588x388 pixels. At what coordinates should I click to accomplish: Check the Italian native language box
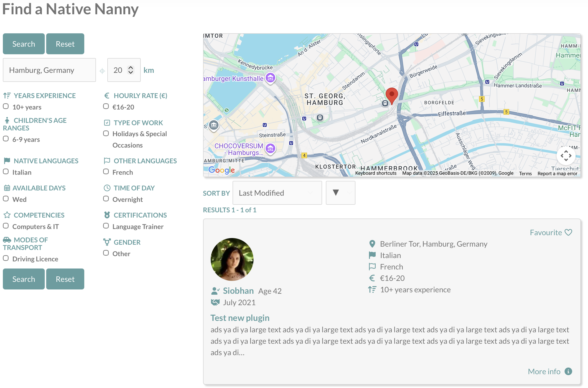pos(6,172)
